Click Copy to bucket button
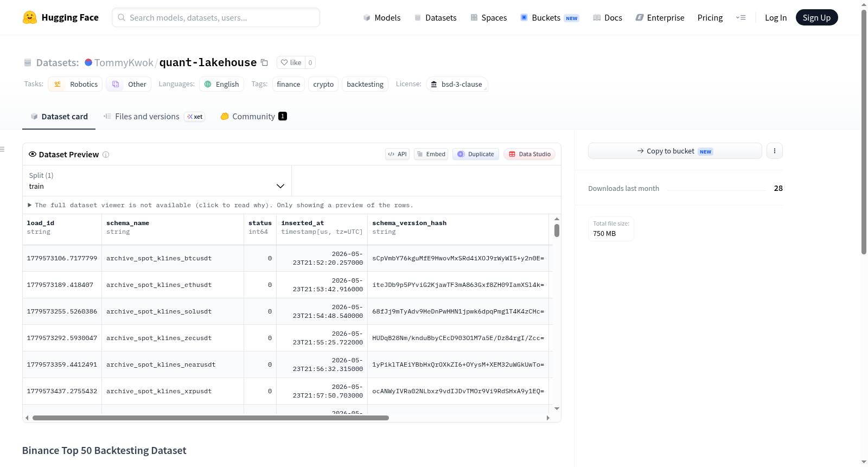 (x=675, y=151)
